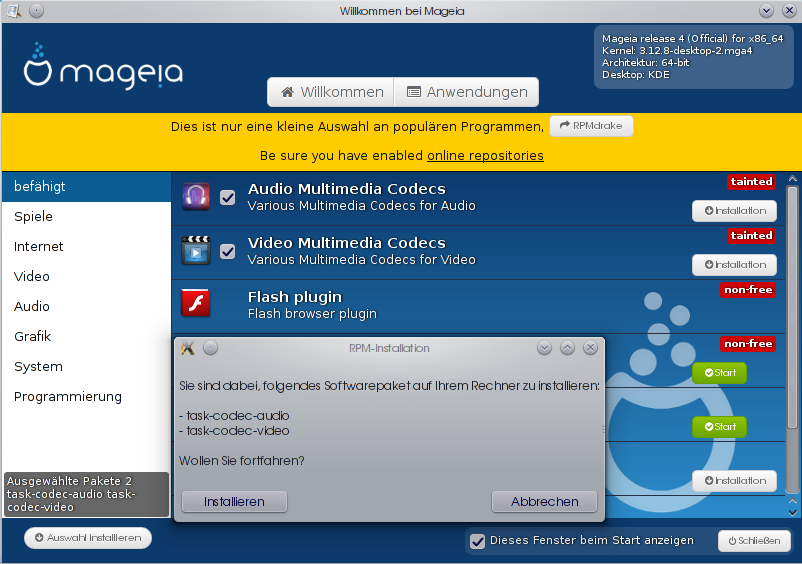Screen dimensions: 802x564
Task: Click the tainted badge on Audio Codecs
Action: (751, 182)
